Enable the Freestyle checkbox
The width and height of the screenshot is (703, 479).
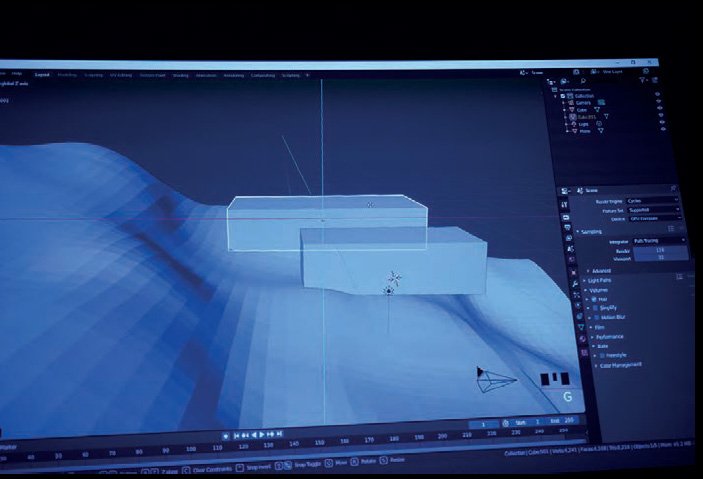click(x=602, y=355)
